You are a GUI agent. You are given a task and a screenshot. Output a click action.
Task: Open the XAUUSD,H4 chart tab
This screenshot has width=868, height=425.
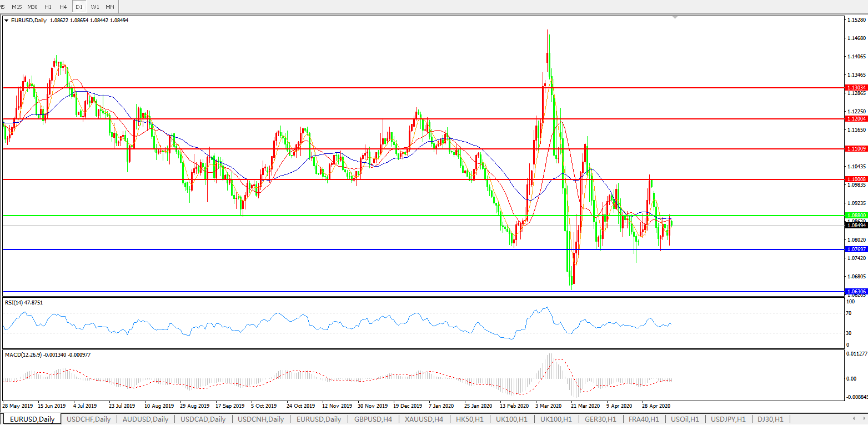[424, 419]
